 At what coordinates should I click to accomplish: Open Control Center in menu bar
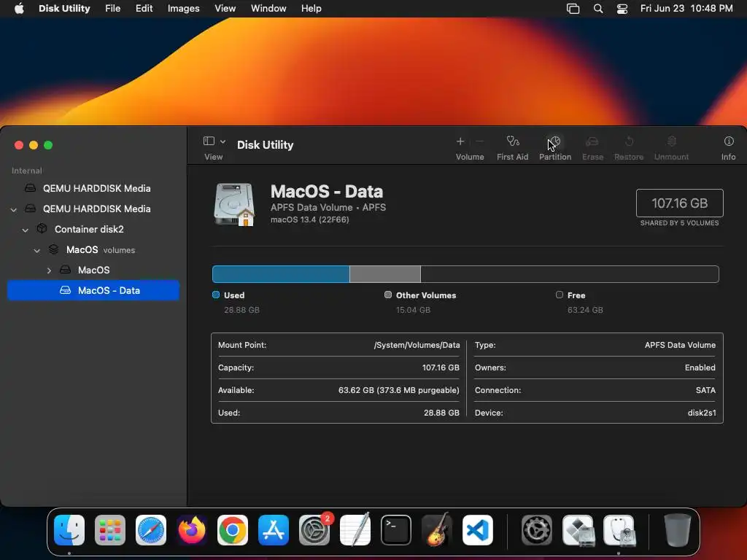point(622,9)
